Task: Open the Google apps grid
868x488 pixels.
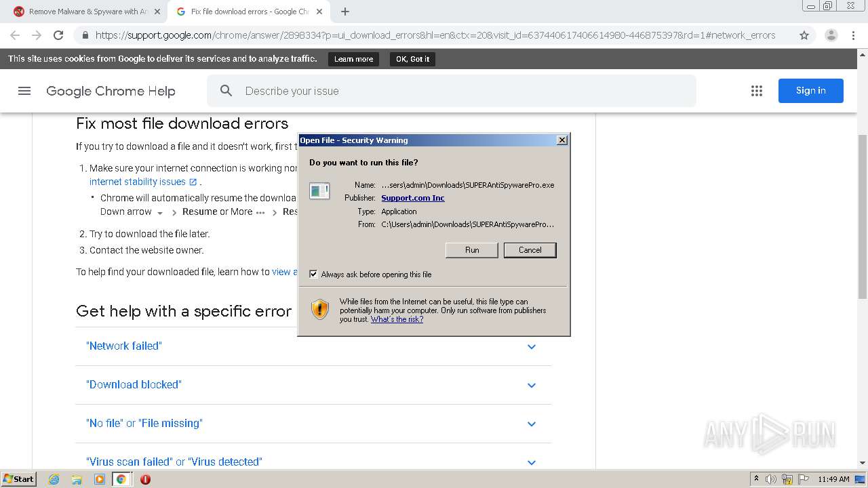Action: (x=757, y=91)
